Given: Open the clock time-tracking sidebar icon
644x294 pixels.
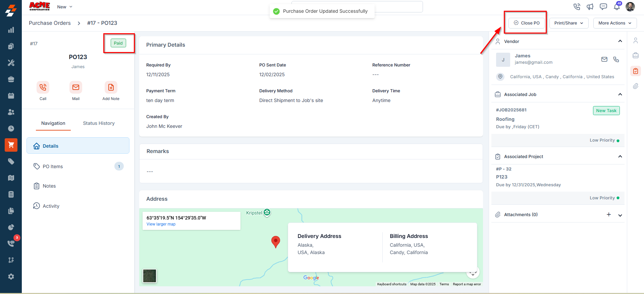Looking at the screenshot, I should (x=11, y=129).
